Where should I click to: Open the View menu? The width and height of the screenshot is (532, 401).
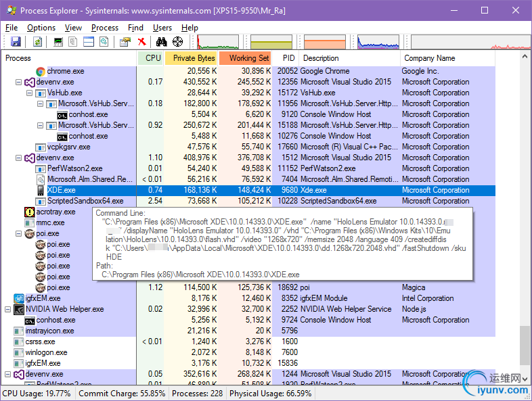click(x=73, y=28)
